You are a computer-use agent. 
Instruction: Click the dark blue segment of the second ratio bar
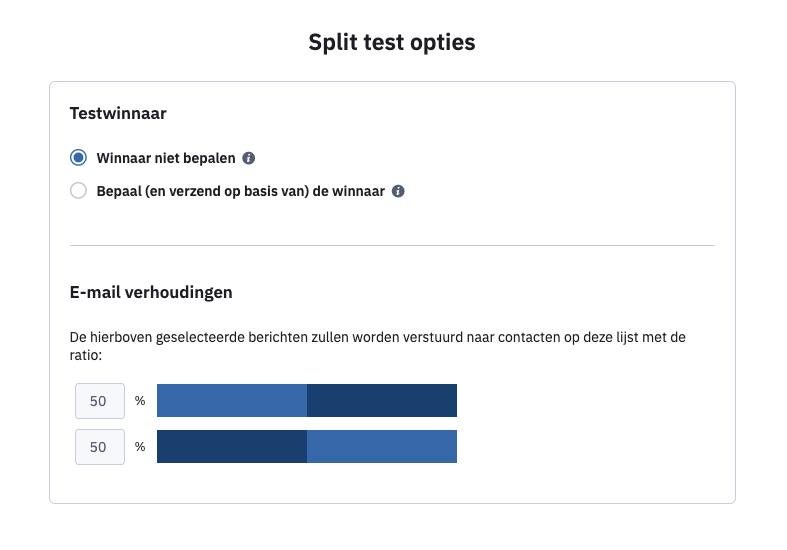tap(231, 447)
